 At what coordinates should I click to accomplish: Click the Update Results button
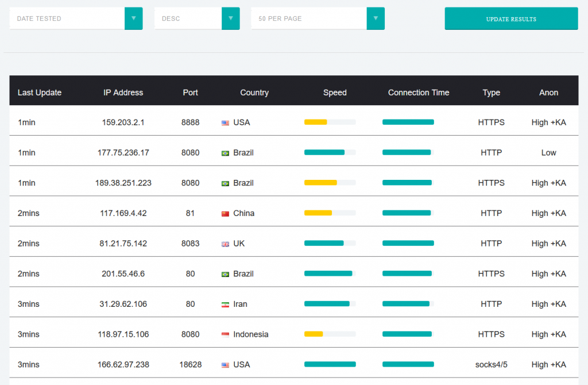pos(511,18)
